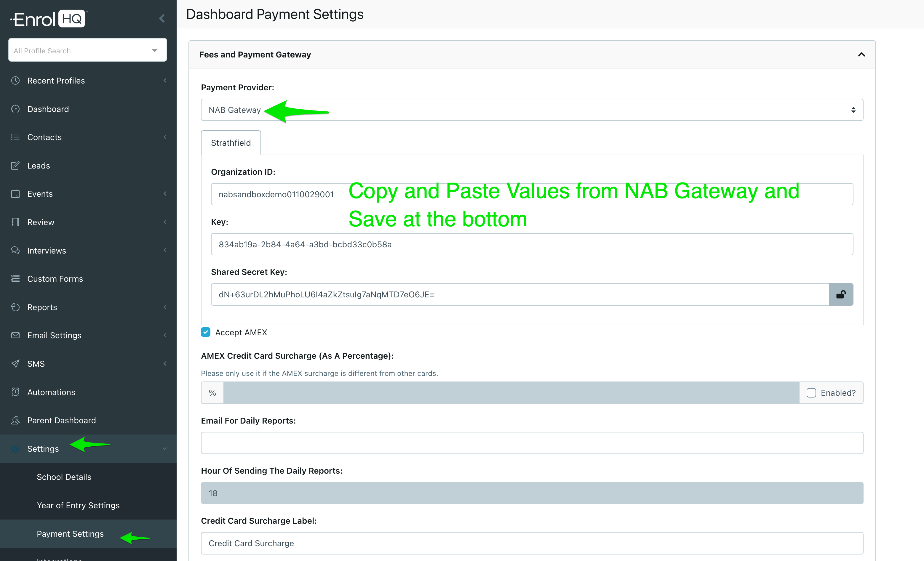The height and width of the screenshot is (561, 924).
Task: Open Custom Forms from the sidebar
Action: pos(55,278)
